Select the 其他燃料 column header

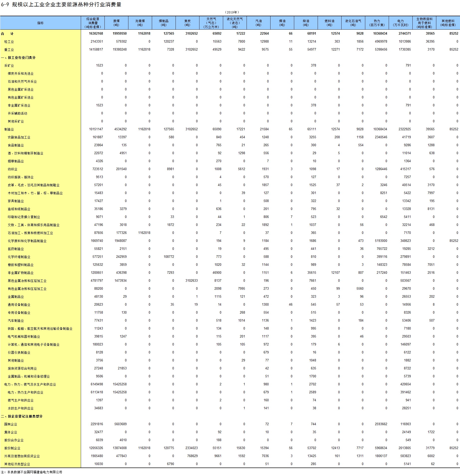448,23
